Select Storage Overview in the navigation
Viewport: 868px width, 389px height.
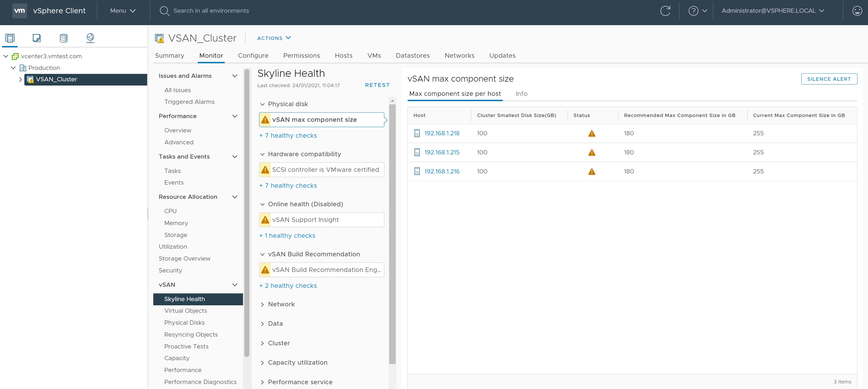(x=184, y=258)
